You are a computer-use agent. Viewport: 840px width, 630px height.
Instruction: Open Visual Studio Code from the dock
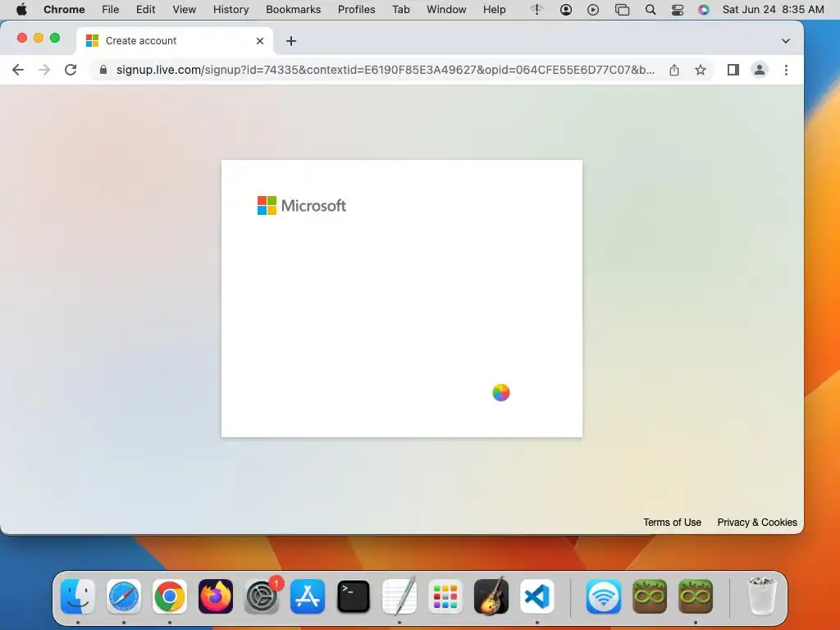[537, 596]
